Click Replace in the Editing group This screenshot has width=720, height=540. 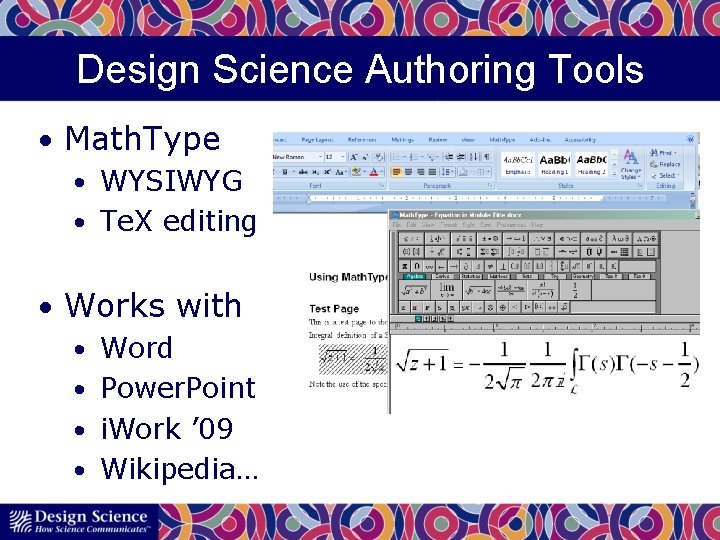point(665,164)
